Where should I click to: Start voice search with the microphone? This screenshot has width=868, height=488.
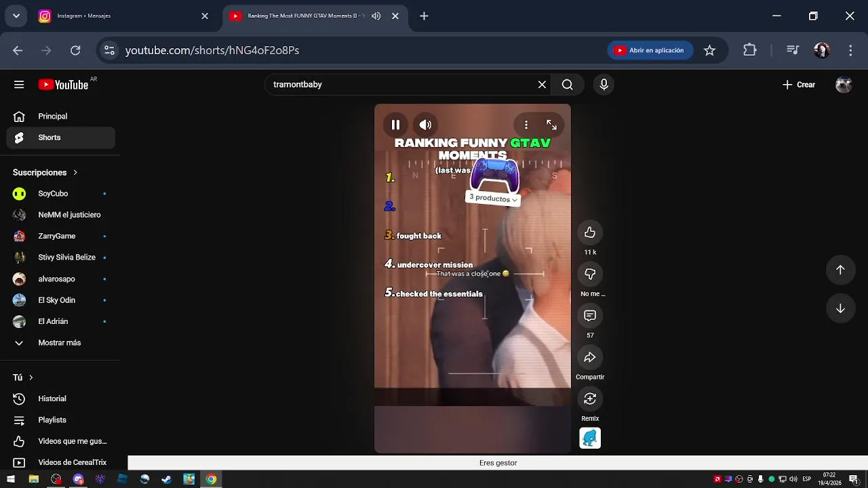(x=604, y=85)
